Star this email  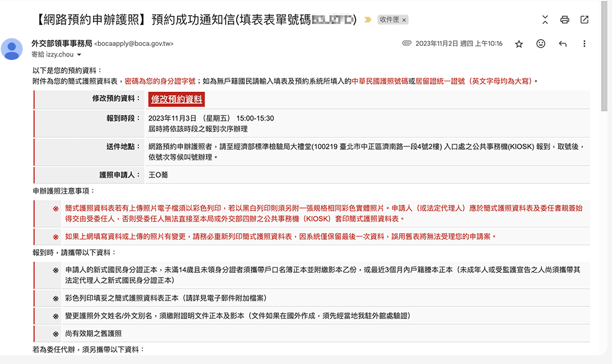[x=519, y=44]
